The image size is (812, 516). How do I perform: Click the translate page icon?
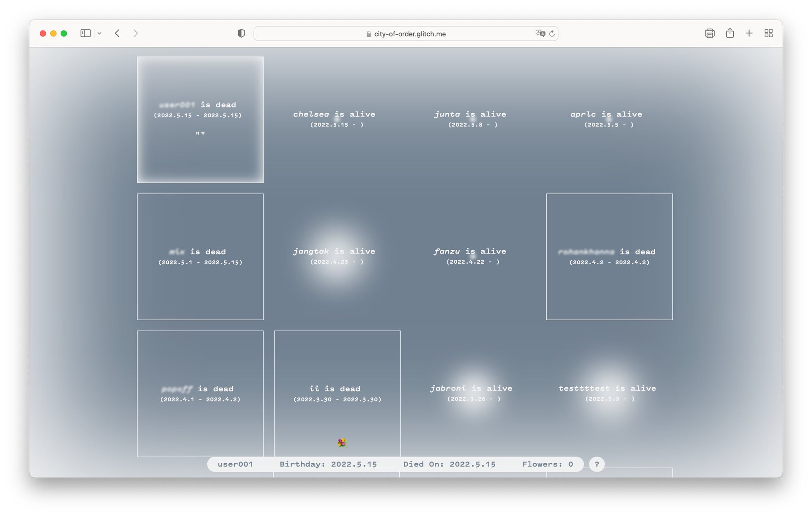pyautogui.click(x=540, y=33)
